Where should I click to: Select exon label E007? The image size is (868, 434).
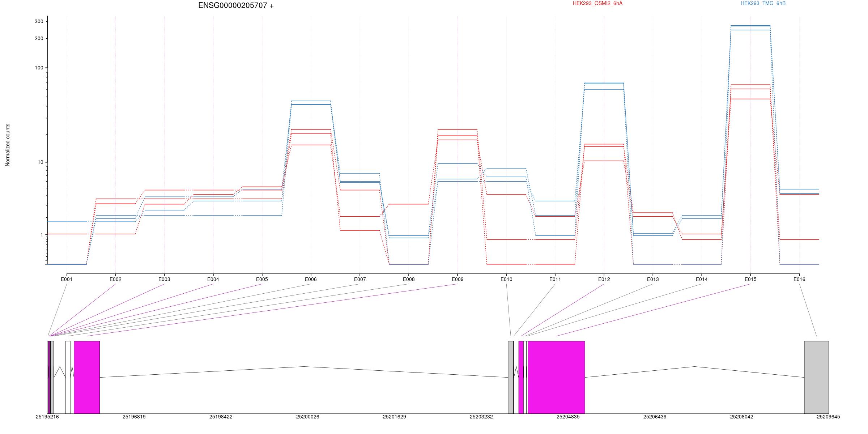[360, 279]
